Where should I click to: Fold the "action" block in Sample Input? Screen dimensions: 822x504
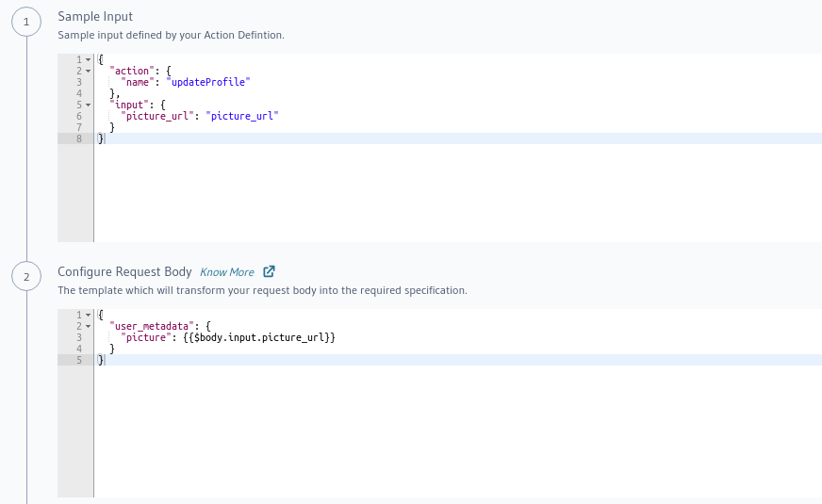point(89,71)
